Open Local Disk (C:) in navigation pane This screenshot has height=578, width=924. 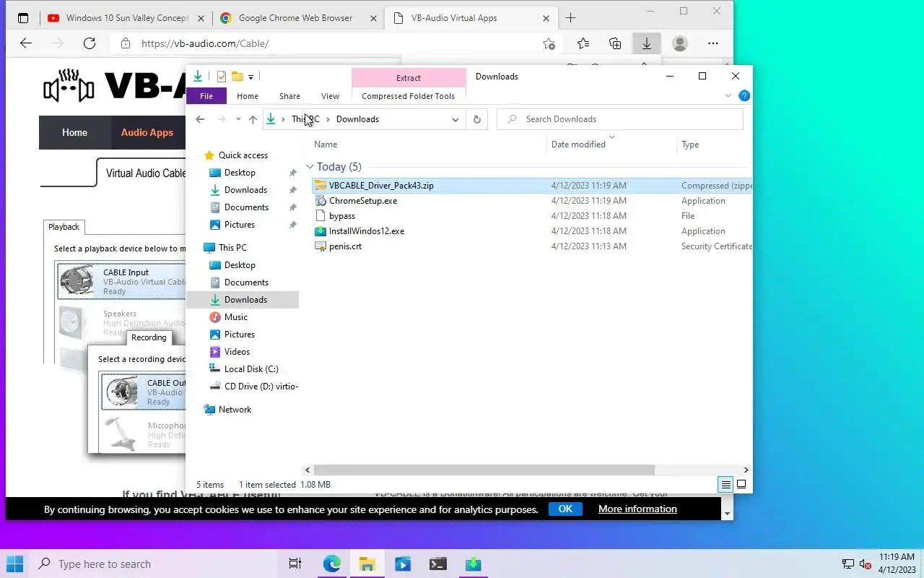[250, 369]
